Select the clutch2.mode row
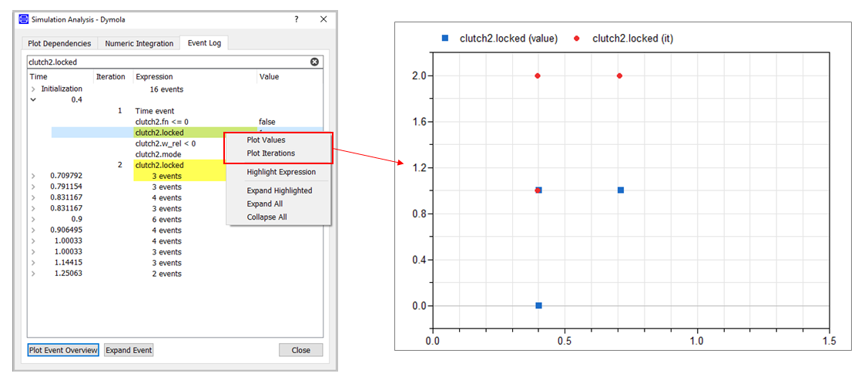 (x=158, y=154)
